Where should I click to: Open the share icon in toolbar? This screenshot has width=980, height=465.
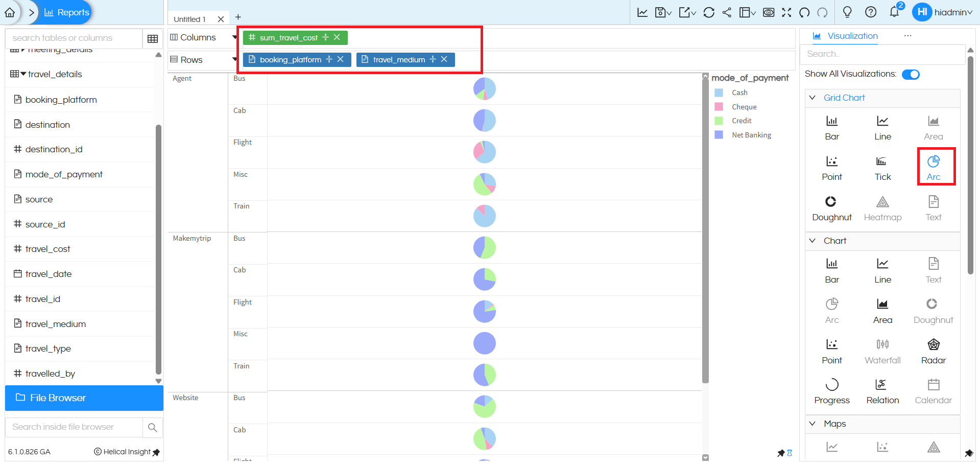tap(727, 12)
